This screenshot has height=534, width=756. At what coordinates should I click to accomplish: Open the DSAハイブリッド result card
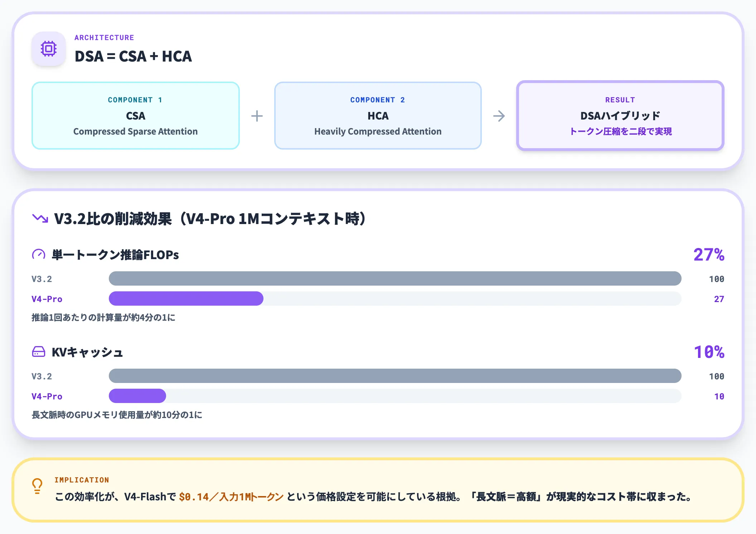620,115
